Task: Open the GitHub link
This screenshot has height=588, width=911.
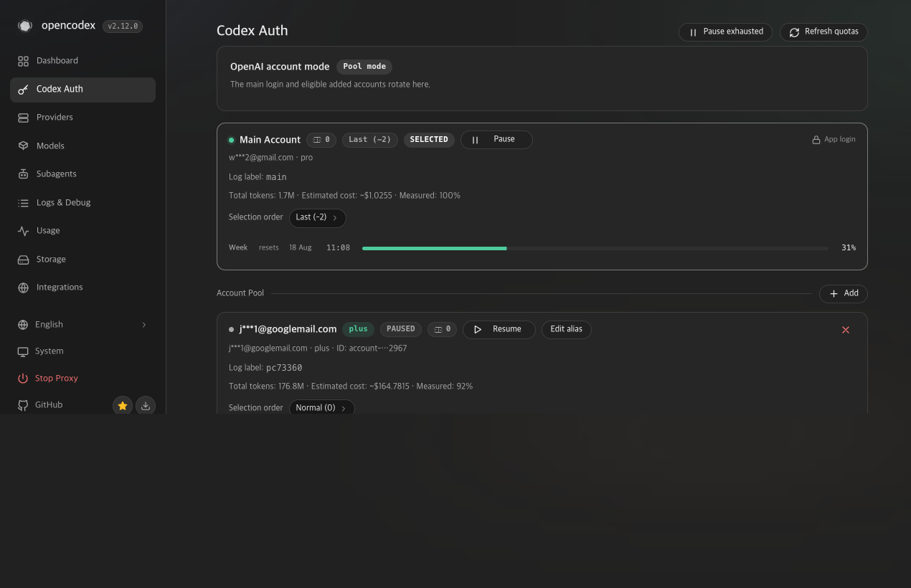Action: 49,405
